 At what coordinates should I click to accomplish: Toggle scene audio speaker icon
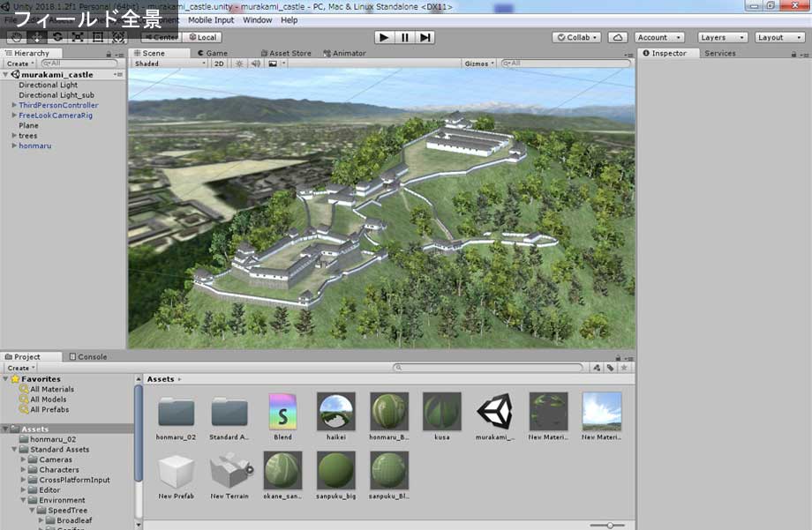click(256, 63)
